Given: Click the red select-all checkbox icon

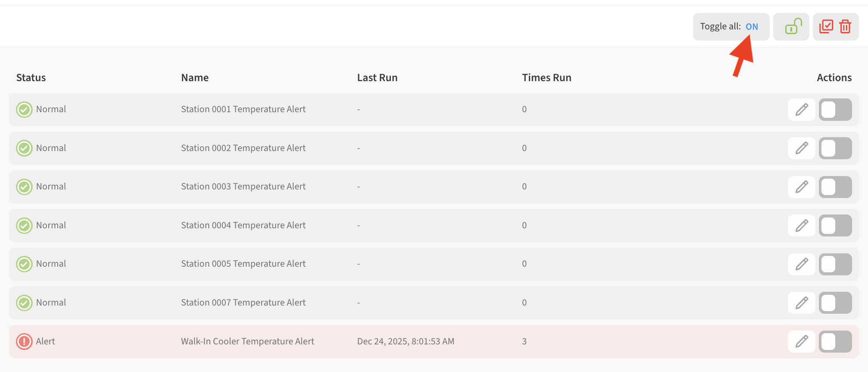Looking at the screenshot, I should [826, 27].
